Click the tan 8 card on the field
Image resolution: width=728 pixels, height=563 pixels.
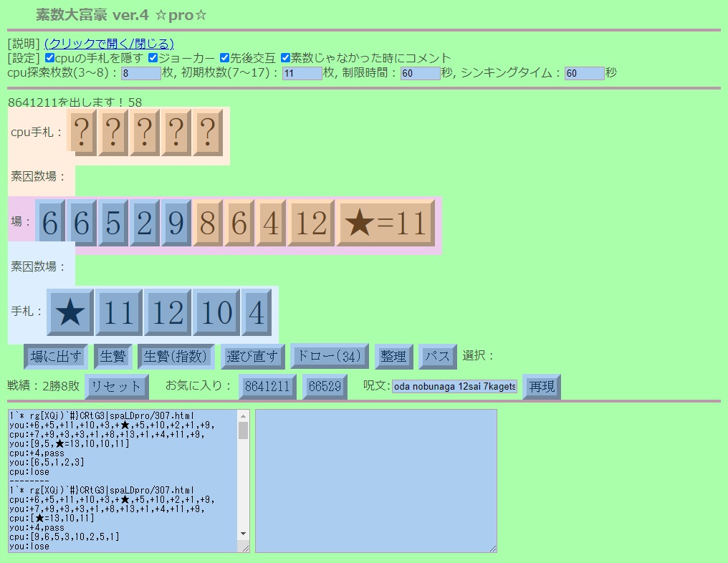(x=208, y=222)
